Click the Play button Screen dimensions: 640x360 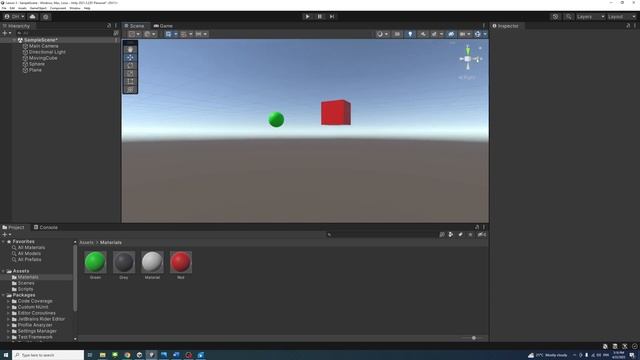coord(307,17)
